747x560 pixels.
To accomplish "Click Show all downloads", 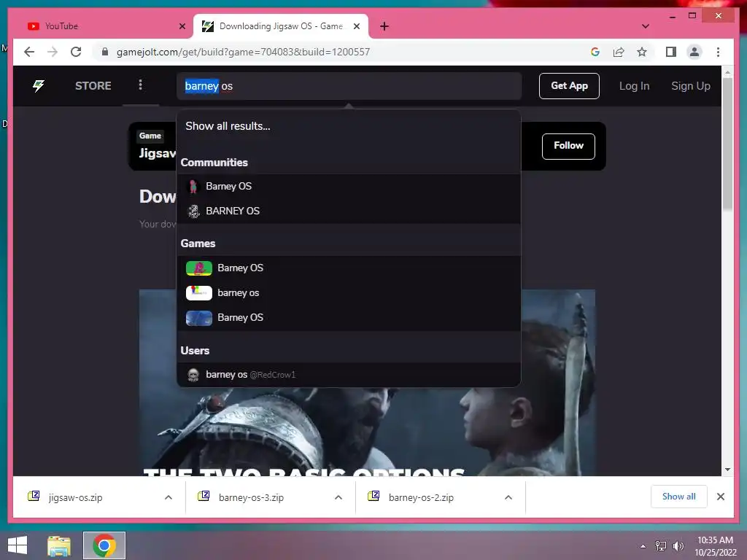I will tap(678, 497).
